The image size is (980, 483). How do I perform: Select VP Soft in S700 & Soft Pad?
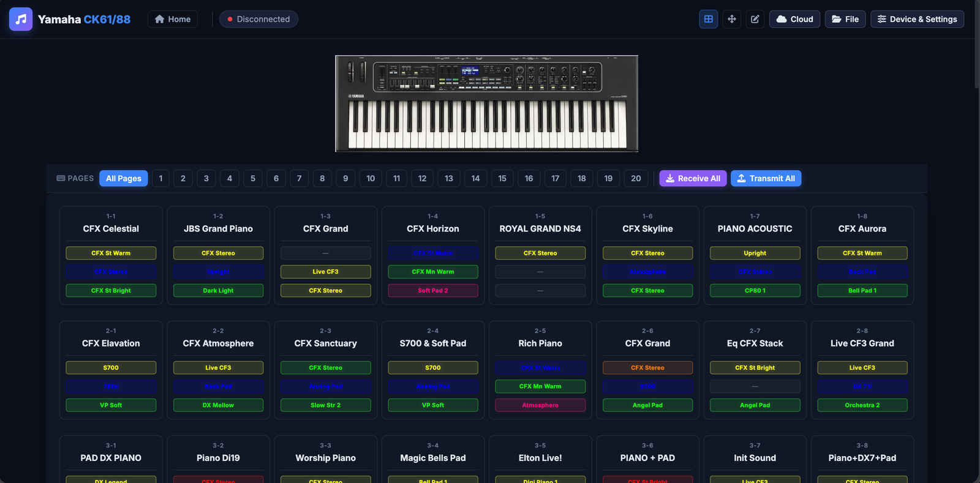433,405
